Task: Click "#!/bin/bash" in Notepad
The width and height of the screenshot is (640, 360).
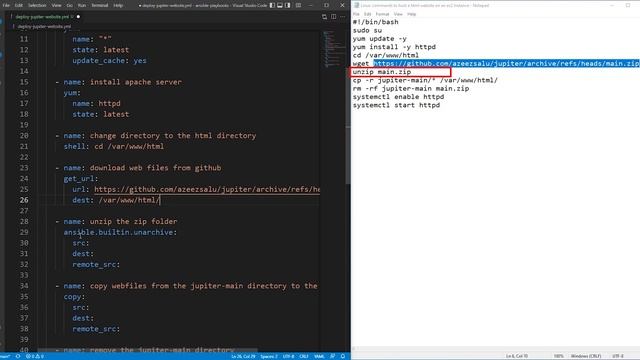Action: 376,22
